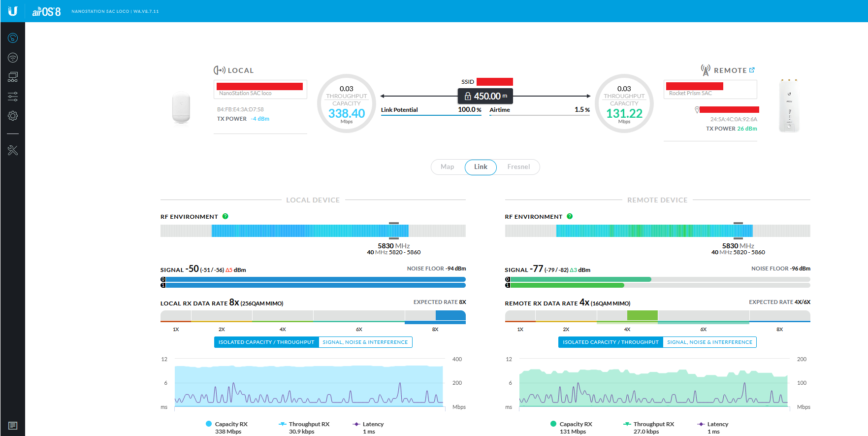Click the local 338.40 Mbps capacity gauge
This screenshot has width=868, height=436.
coord(347,103)
